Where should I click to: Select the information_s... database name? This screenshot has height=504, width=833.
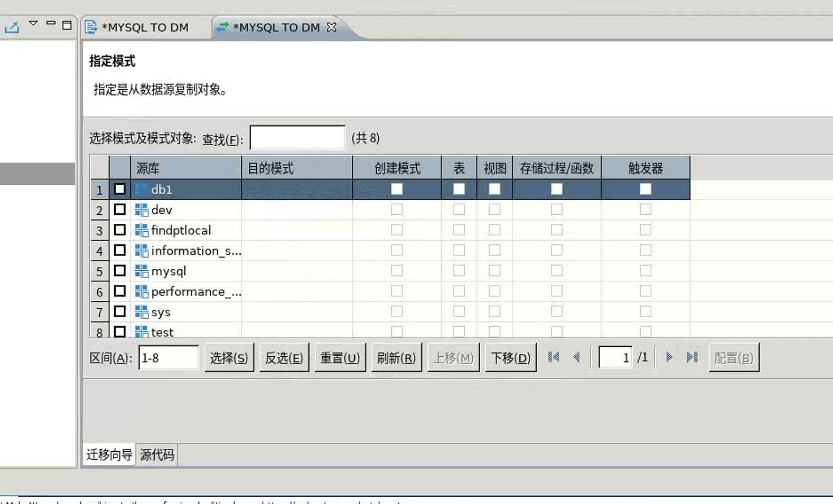pos(196,251)
